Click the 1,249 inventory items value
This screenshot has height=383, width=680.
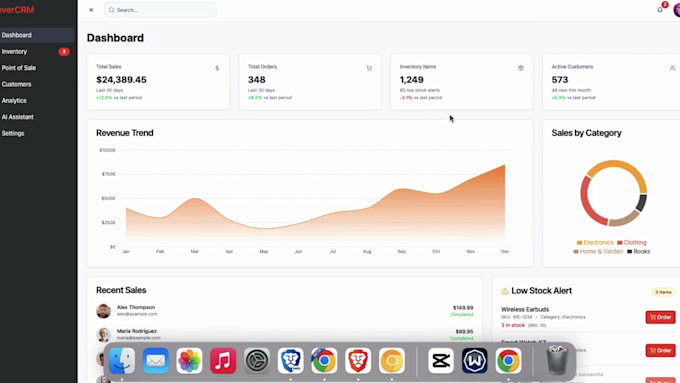click(412, 80)
